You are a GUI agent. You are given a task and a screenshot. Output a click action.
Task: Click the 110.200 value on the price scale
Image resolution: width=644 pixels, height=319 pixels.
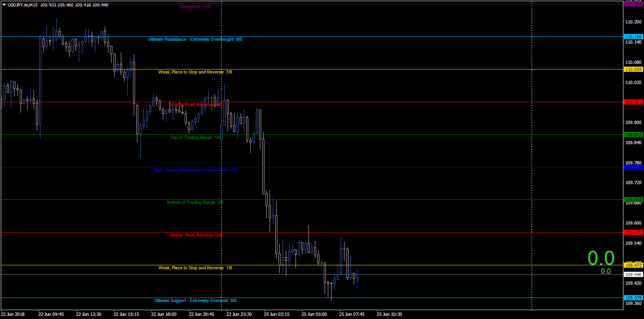click(x=633, y=22)
